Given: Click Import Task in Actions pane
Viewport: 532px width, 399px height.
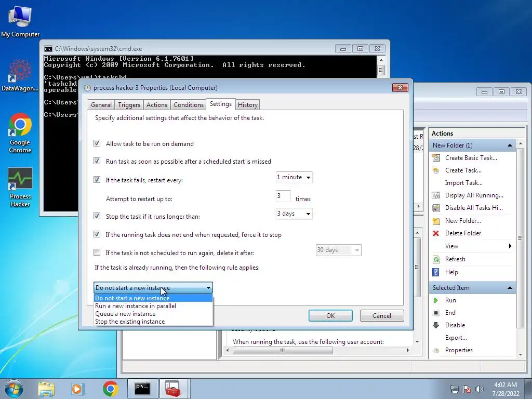Looking at the screenshot, I should pyautogui.click(x=463, y=183).
